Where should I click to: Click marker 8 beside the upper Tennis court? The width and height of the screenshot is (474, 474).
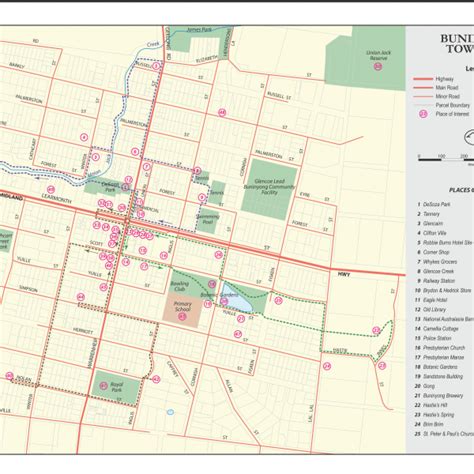197,171
